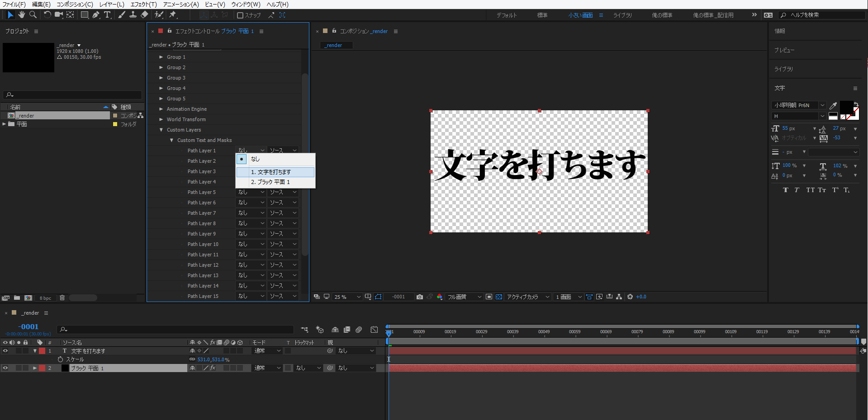Click the 小さい画面 workspace label
Viewport: 868px width, 420px height.
click(x=580, y=15)
